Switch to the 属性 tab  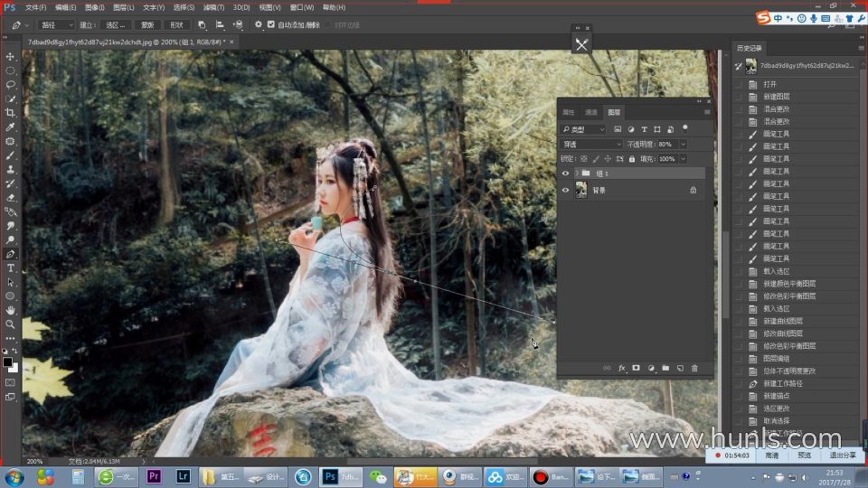569,112
